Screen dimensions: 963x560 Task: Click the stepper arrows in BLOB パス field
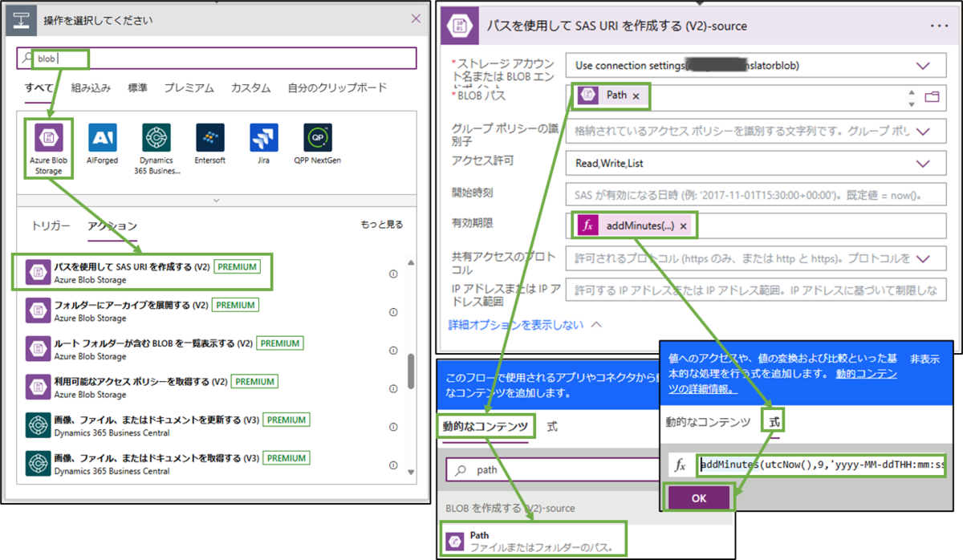pos(911,98)
